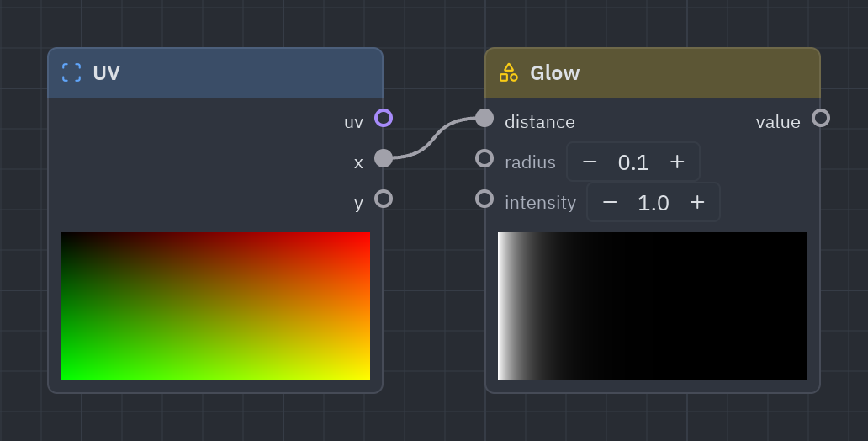Viewport: 868px width, 441px height.
Task: Click the distance input port on Glow
Action: tap(484, 118)
